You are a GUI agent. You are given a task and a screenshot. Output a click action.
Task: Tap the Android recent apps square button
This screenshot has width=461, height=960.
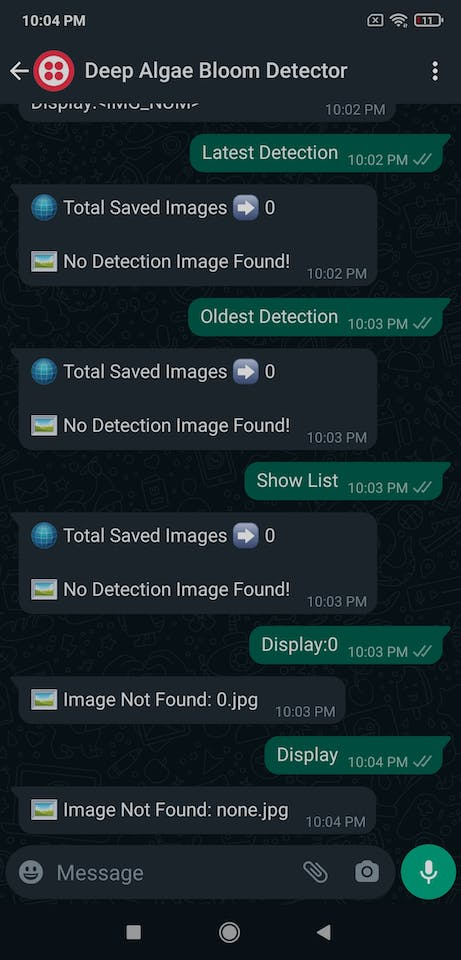133,932
